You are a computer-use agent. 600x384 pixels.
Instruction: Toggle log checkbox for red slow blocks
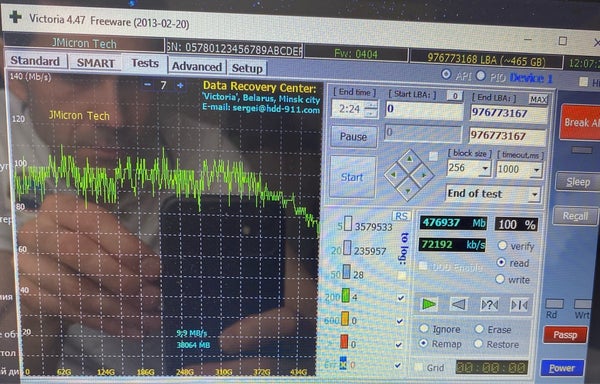point(399,345)
